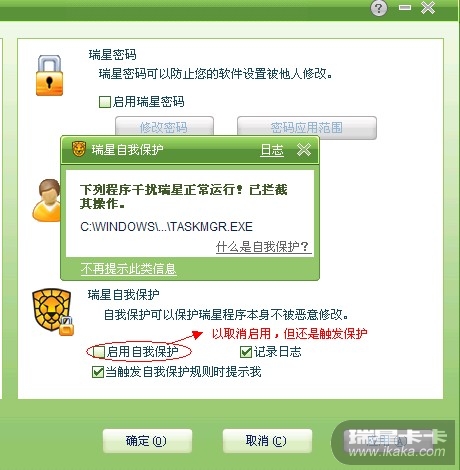Close the main settings window
The height and width of the screenshot is (470, 460).
pyautogui.click(x=428, y=7)
